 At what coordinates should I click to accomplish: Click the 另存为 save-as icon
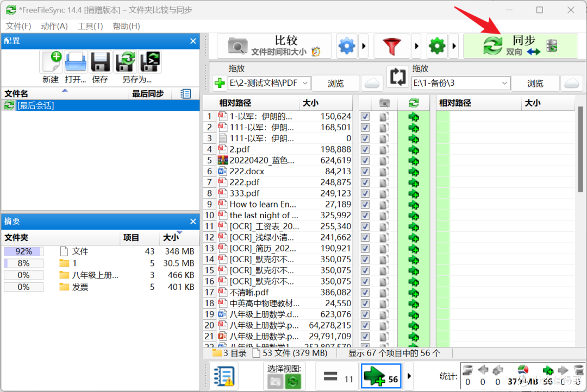[x=126, y=62]
